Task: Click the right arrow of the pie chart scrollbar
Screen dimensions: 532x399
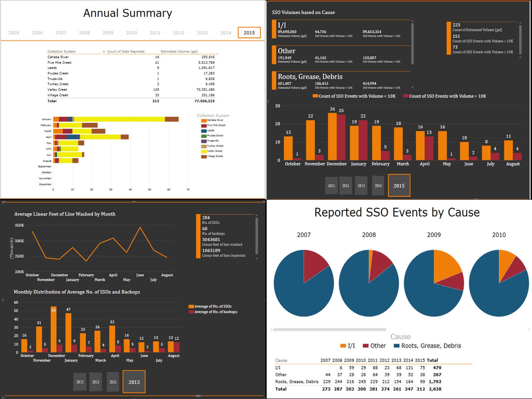Action: [x=529, y=330]
